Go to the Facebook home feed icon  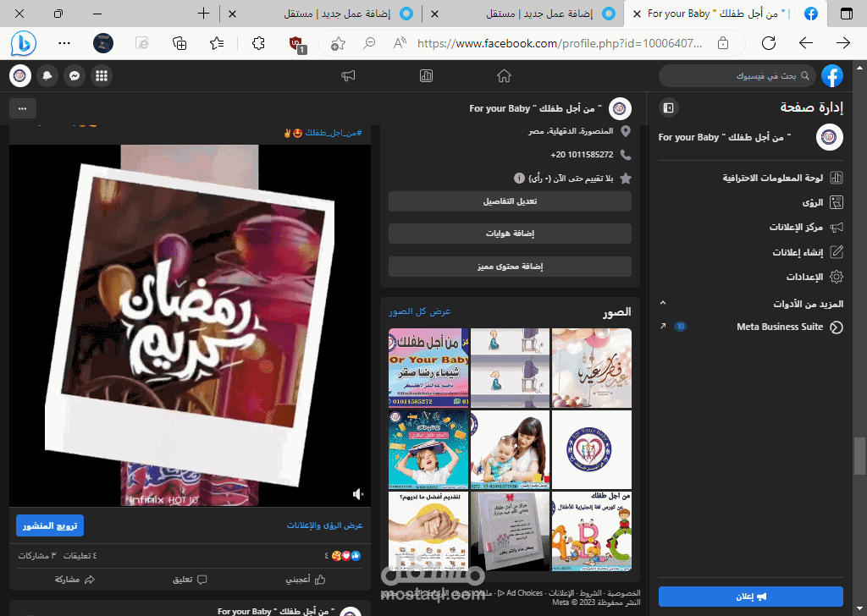504,75
